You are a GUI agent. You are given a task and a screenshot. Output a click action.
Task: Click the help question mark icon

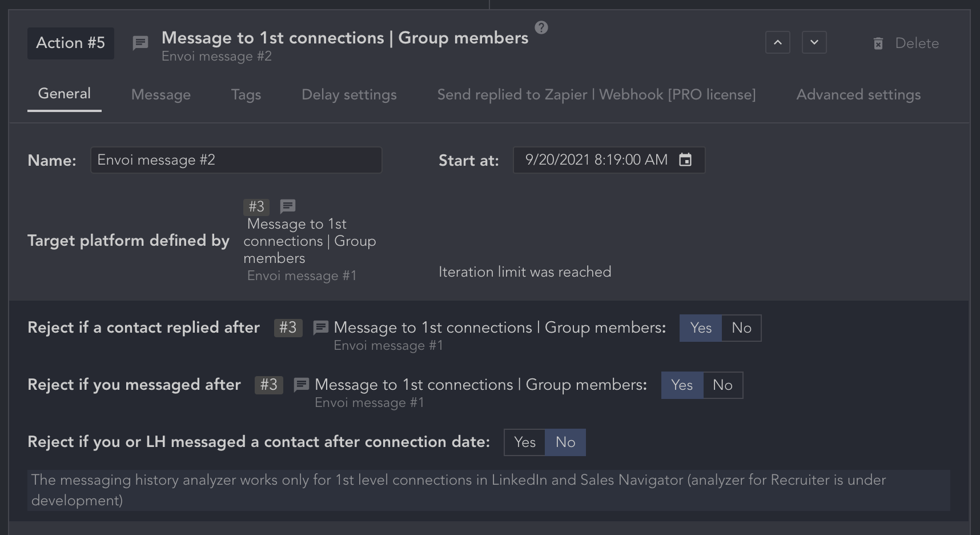click(541, 27)
